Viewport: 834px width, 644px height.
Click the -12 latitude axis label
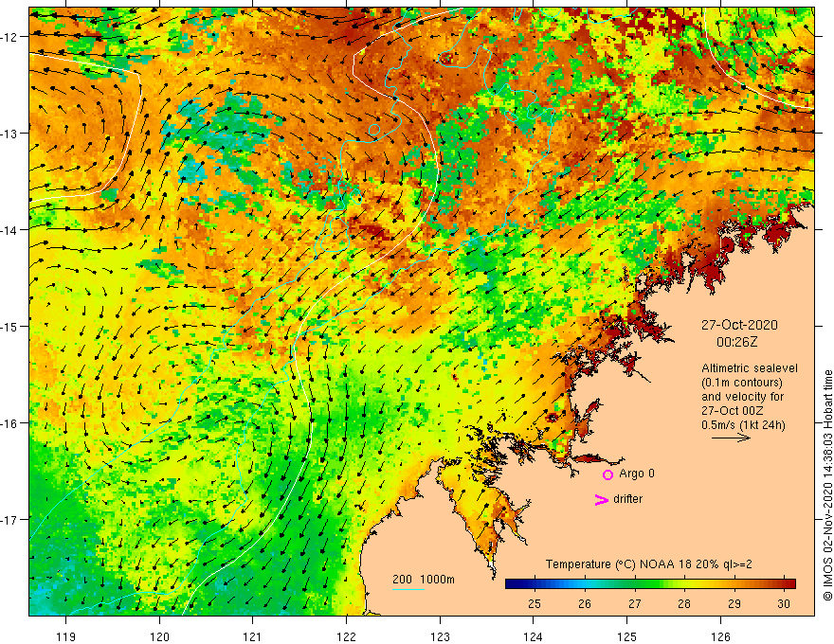tap(9, 37)
